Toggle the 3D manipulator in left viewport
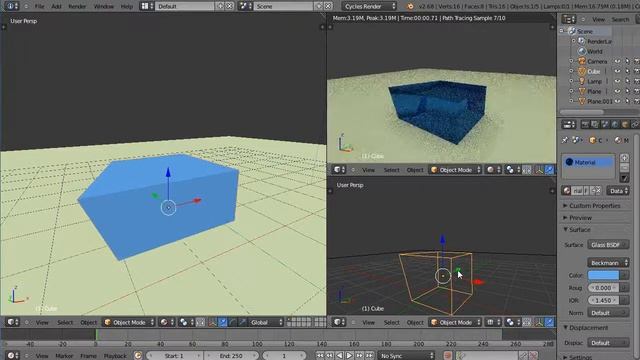 [x=213, y=322]
